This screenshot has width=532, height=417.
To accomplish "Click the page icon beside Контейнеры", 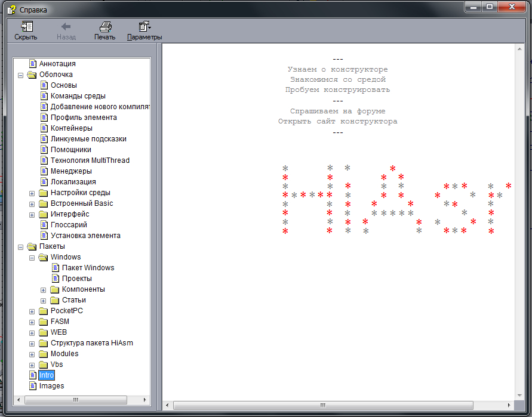I will coord(44,128).
